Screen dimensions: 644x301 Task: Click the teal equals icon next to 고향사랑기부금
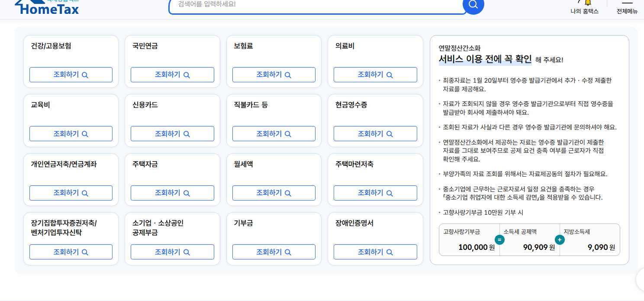click(x=499, y=239)
